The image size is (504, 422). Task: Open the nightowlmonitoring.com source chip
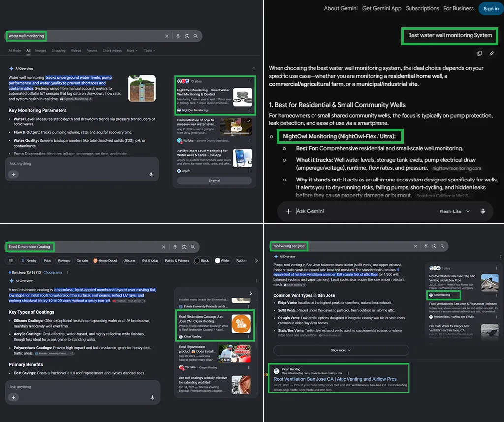pyautogui.click(x=456, y=168)
